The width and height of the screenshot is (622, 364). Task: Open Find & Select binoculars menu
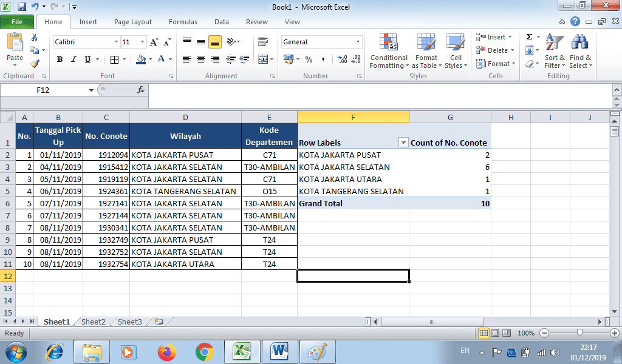point(580,51)
